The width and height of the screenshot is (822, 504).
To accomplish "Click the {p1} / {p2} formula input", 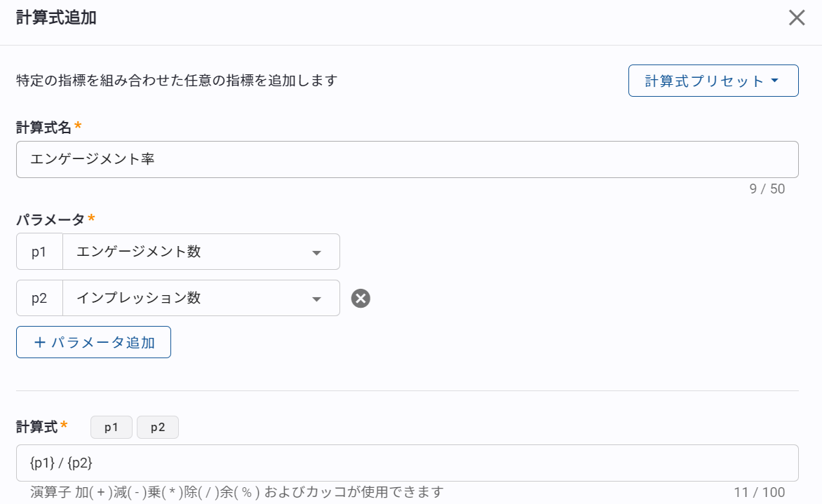I will point(407,463).
